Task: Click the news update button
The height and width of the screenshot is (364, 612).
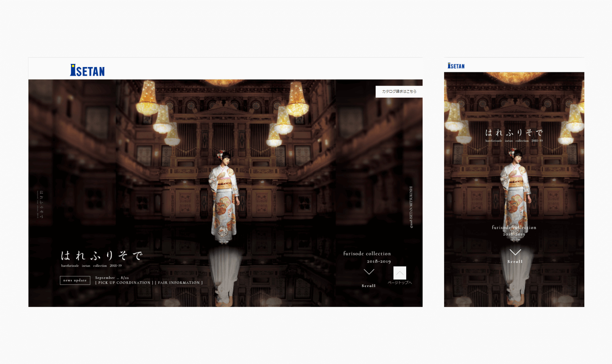Action: coord(75,280)
